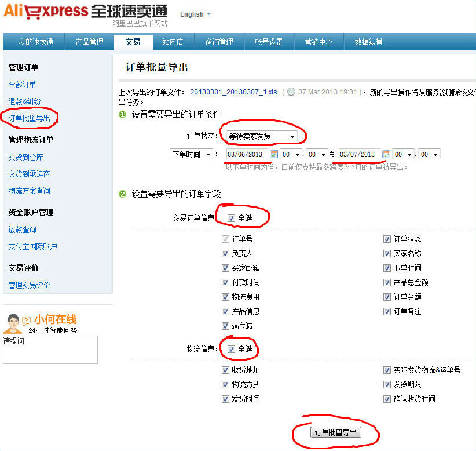This screenshot has width=476, height=451.
Task: Open the start hour dropdown after 03/06/2013
Action: point(291,154)
